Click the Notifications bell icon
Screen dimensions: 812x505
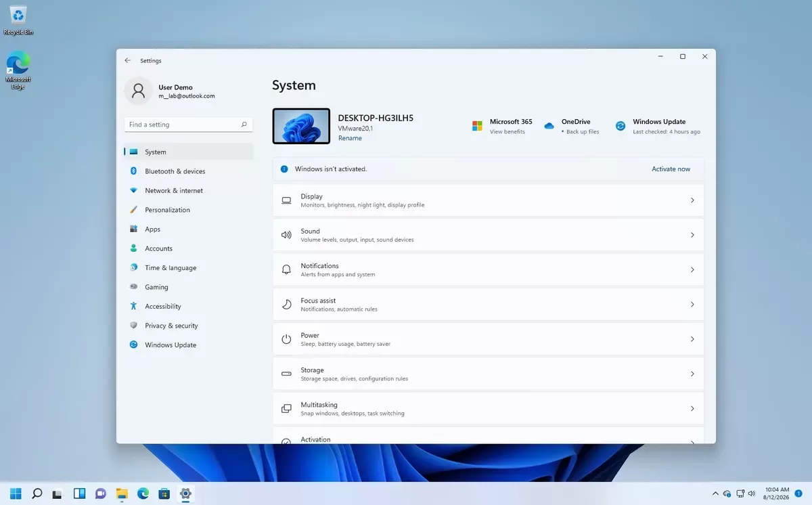click(286, 269)
